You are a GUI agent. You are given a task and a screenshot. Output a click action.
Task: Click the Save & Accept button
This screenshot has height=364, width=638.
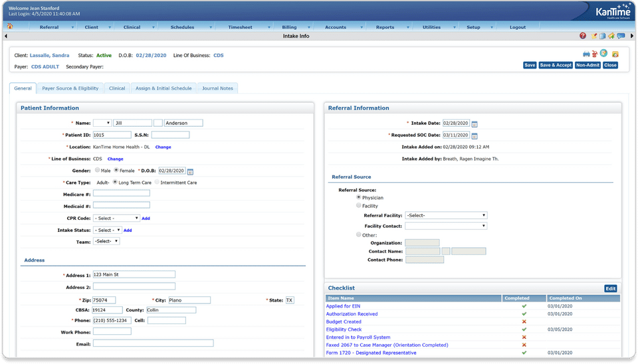pos(556,65)
